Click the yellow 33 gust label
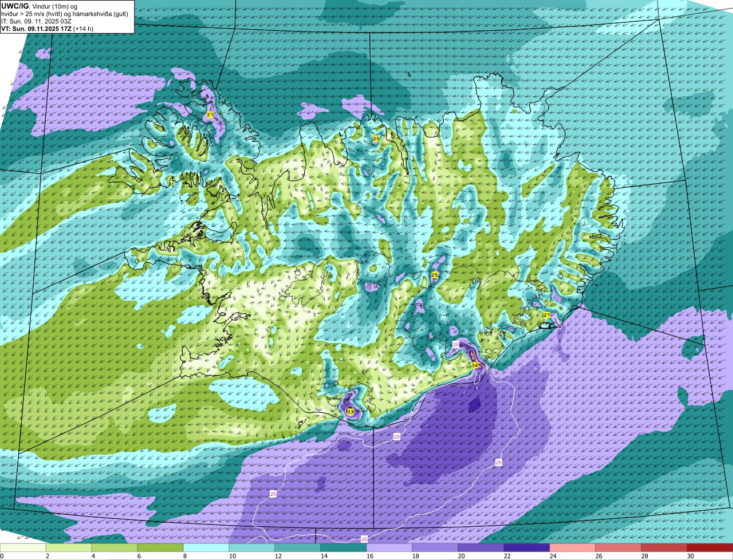Image resolution: width=733 pixels, height=560 pixels. point(350,411)
